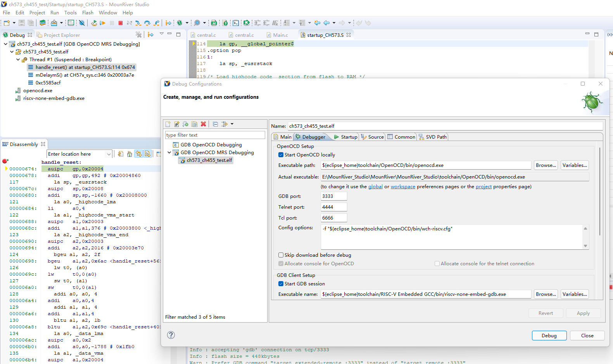The height and width of the screenshot is (364, 613).
Task: Click the help question mark in dialog
Action: [x=171, y=335]
